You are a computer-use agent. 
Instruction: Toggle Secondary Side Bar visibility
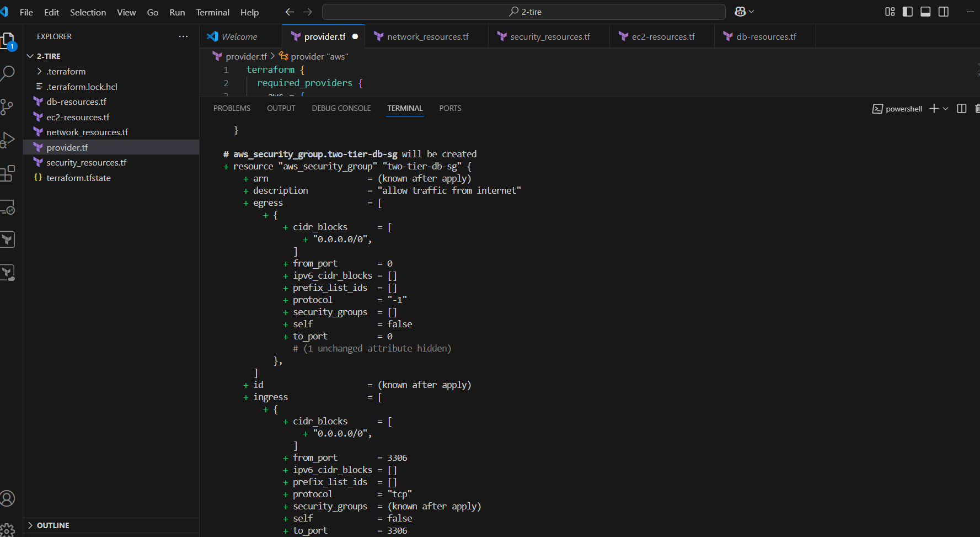click(x=944, y=12)
